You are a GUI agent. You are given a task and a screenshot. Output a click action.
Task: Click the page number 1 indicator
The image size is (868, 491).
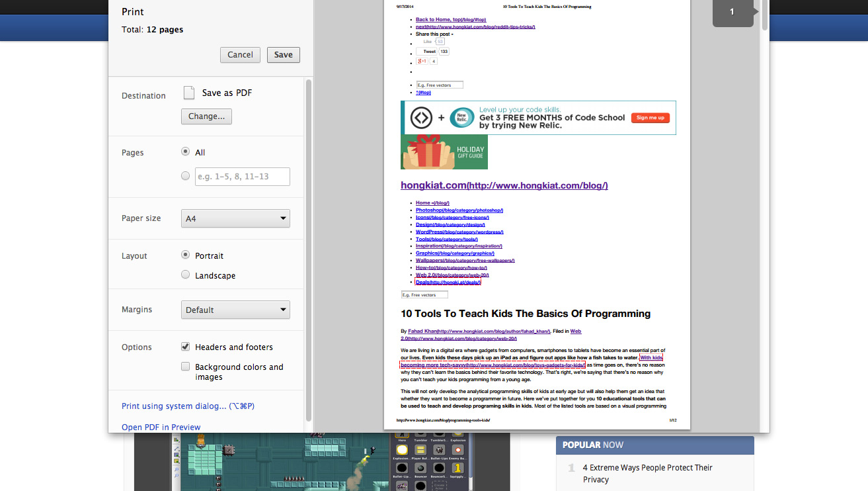click(x=732, y=12)
